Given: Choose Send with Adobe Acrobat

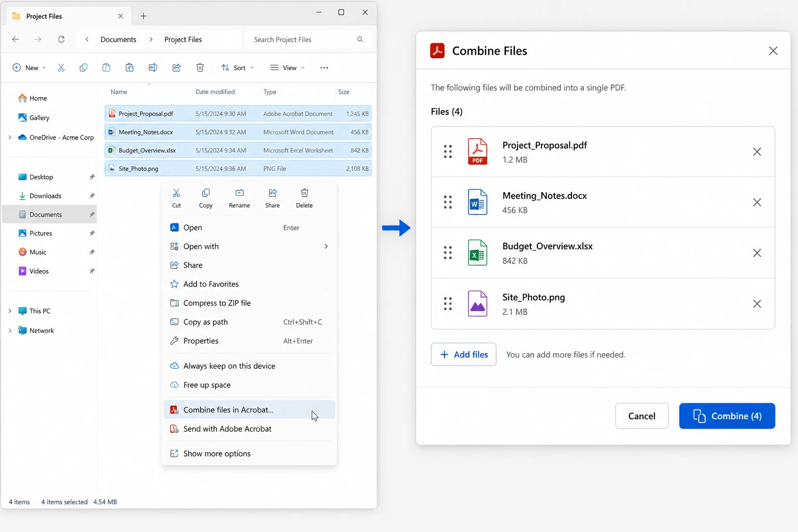Looking at the screenshot, I should (249, 429).
